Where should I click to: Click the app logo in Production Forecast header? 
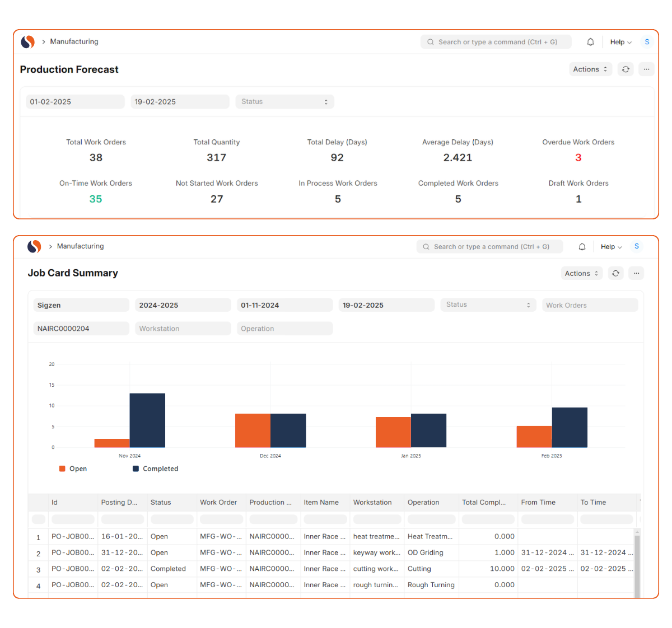(27, 42)
